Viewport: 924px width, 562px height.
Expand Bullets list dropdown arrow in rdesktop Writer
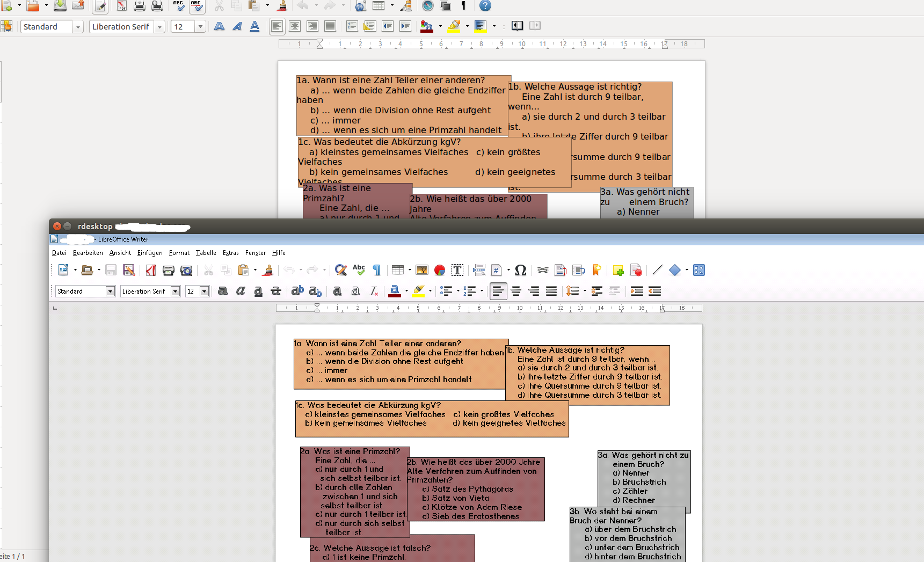click(458, 291)
